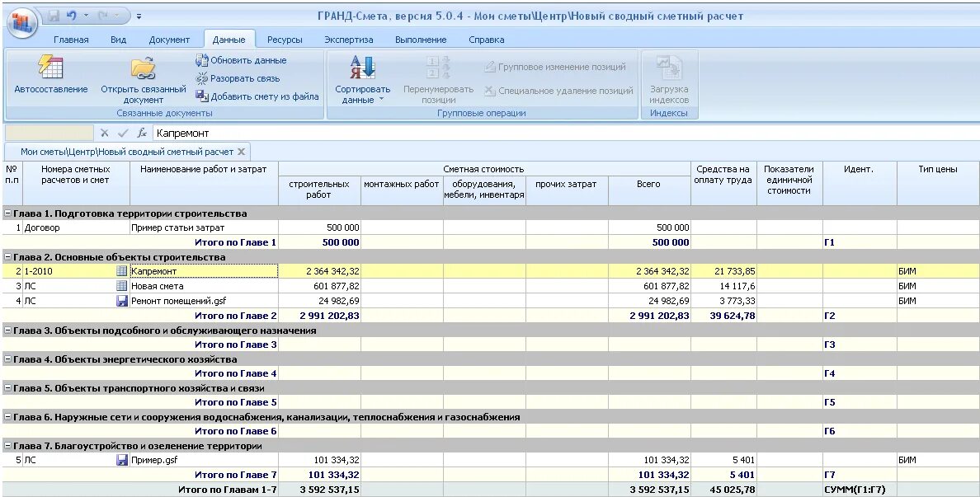This screenshot has height=497, width=980.
Task: Click Обновить данные
Action: tap(241, 60)
